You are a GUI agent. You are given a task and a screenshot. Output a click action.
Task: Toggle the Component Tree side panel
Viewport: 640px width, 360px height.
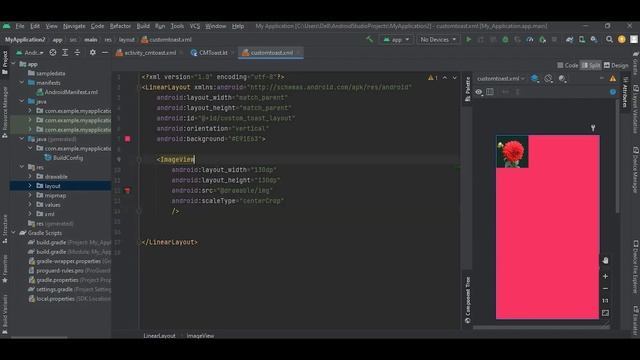pyautogui.click(x=468, y=300)
